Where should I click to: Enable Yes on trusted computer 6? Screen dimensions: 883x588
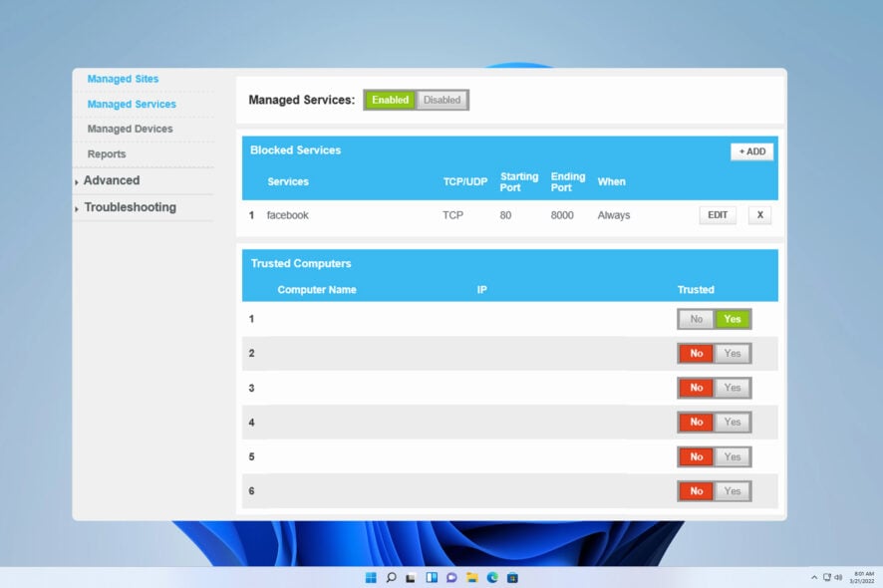[x=733, y=491]
